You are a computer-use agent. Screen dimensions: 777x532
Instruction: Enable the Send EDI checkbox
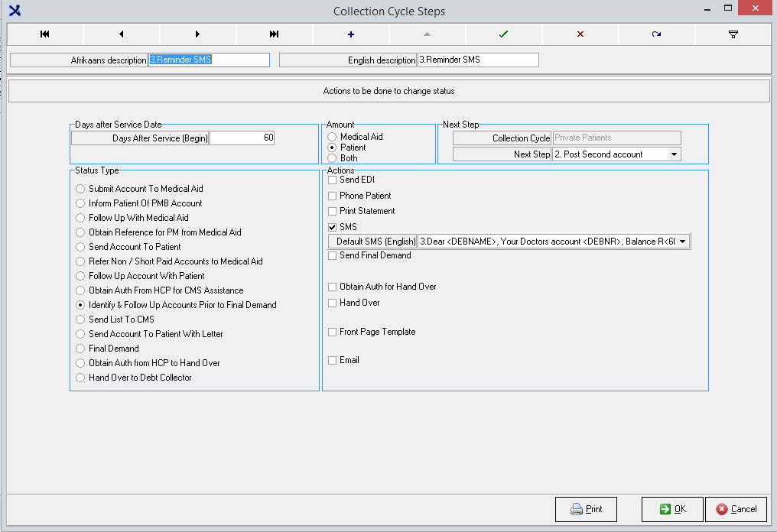[332, 180]
